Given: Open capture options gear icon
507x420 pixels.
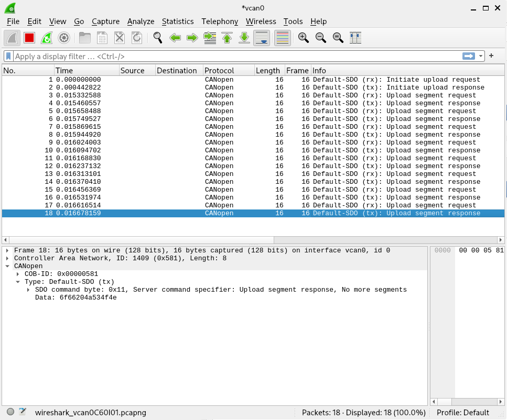Looking at the screenshot, I should [64, 38].
